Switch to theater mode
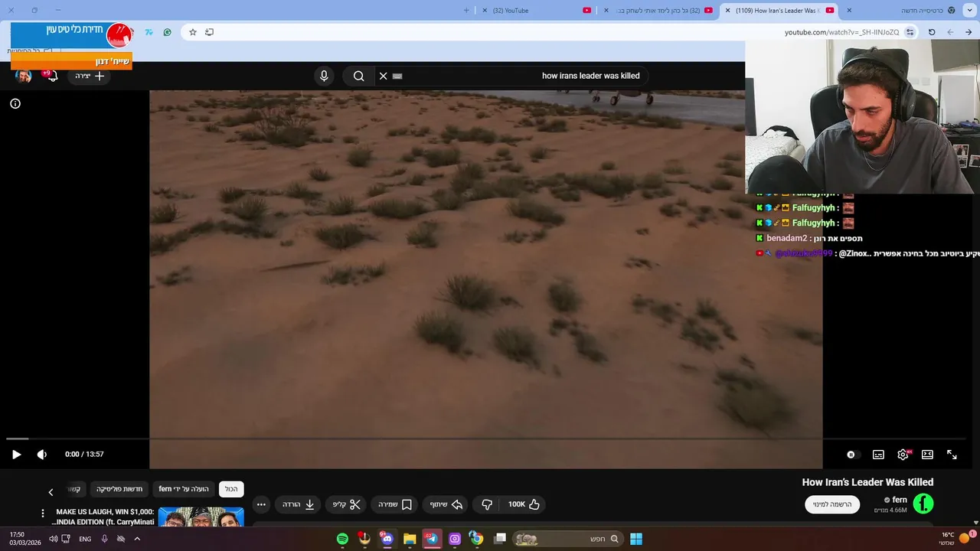The width and height of the screenshot is (980, 551). click(927, 455)
